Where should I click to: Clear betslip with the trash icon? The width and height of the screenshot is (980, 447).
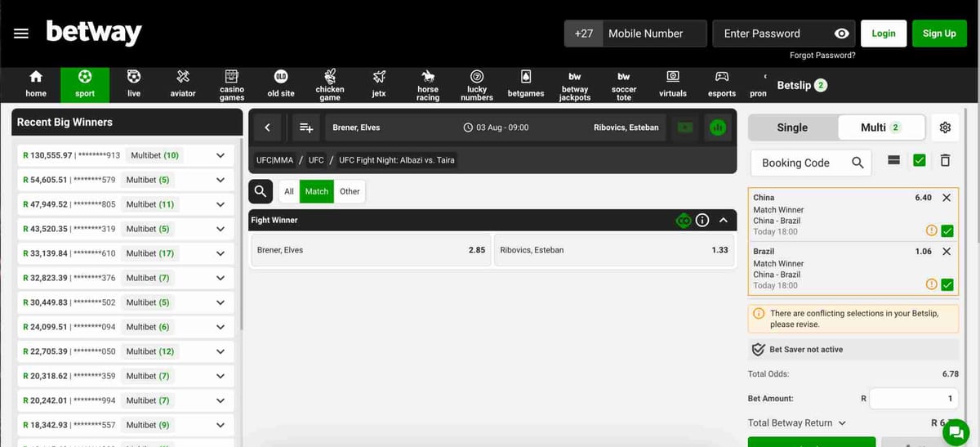pos(945,161)
